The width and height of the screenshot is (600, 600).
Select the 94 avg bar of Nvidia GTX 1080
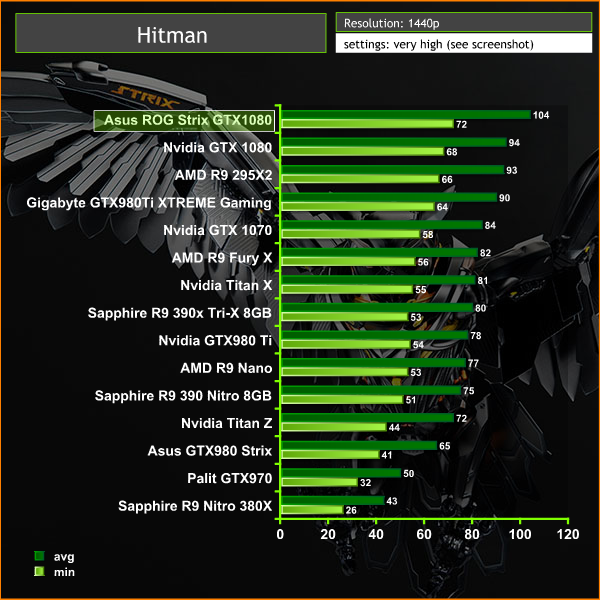[394, 142]
